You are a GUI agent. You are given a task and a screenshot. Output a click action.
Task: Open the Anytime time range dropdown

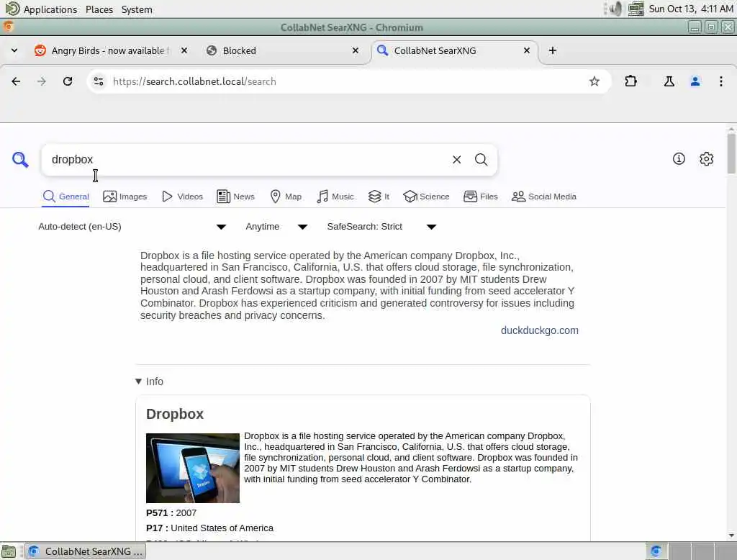[x=276, y=227]
